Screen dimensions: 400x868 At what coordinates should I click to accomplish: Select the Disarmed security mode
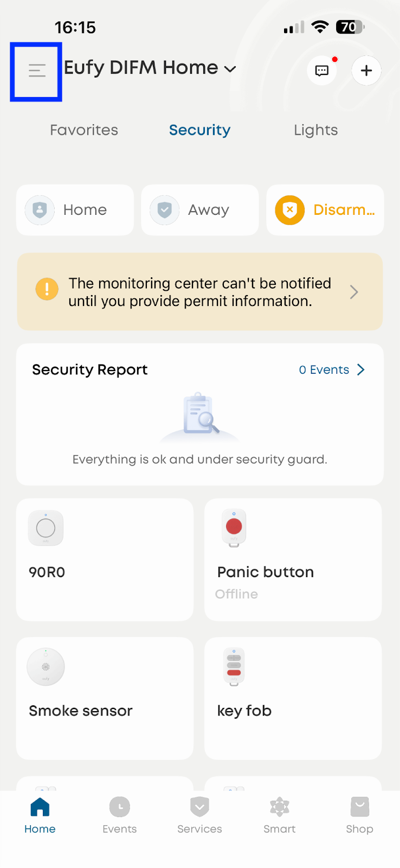coord(325,210)
